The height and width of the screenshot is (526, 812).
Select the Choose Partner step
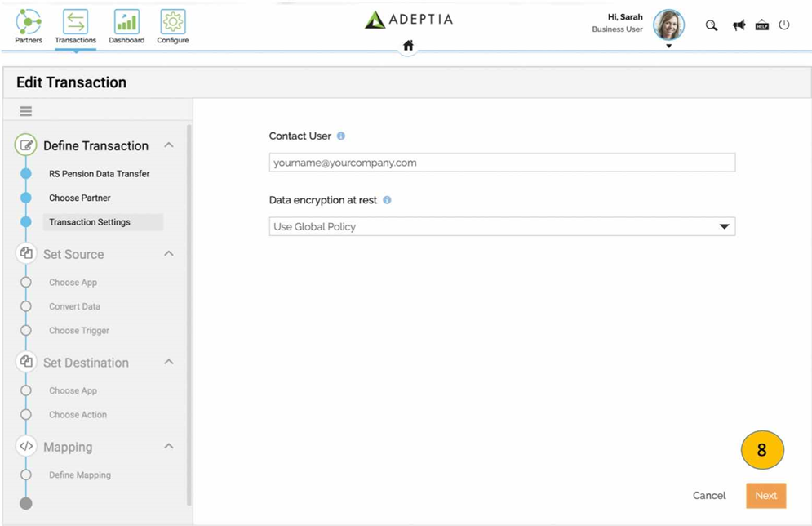coord(80,198)
